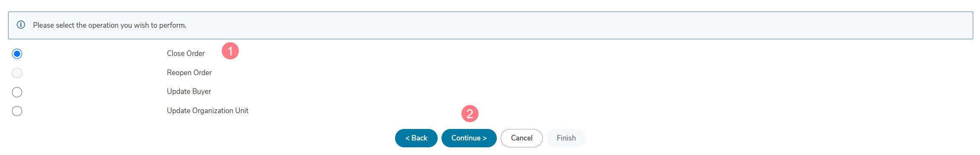980x155 pixels.
Task: Click the word 'Order' in Close Order
Action: [x=195, y=53]
